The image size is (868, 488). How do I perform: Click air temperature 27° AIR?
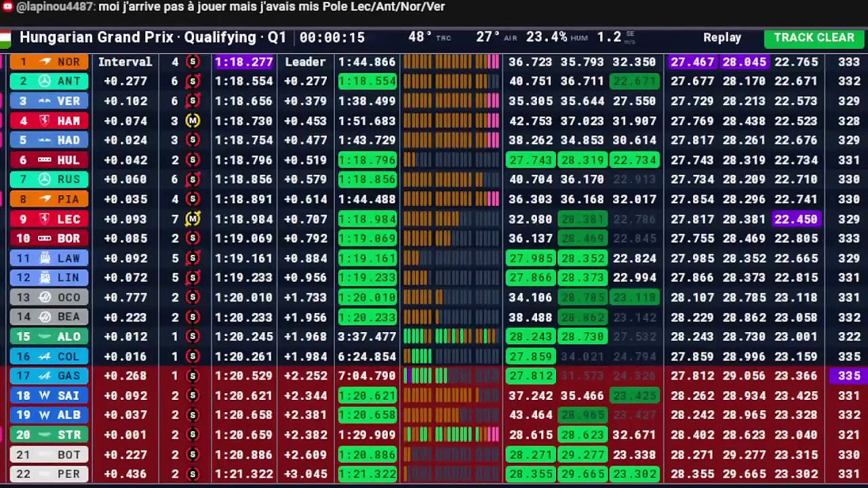(x=496, y=38)
